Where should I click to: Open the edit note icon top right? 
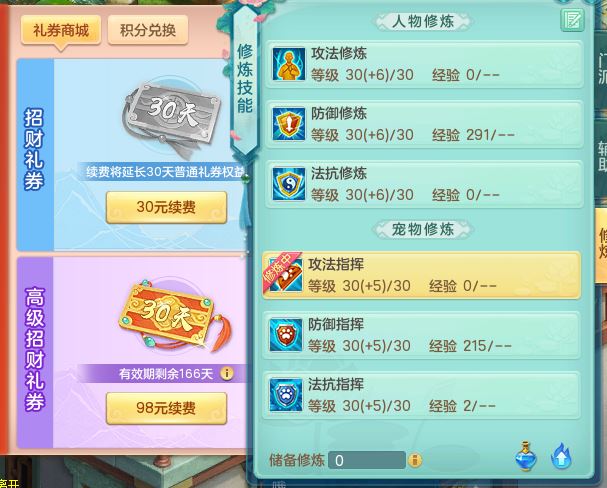pyautogui.click(x=572, y=20)
